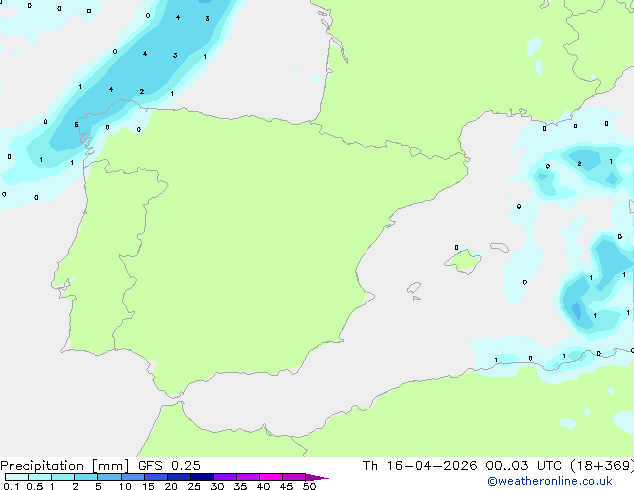Click the 10–15 mm legend color swatch
This screenshot has height=490, width=634.
pyautogui.click(x=133, y=477)
